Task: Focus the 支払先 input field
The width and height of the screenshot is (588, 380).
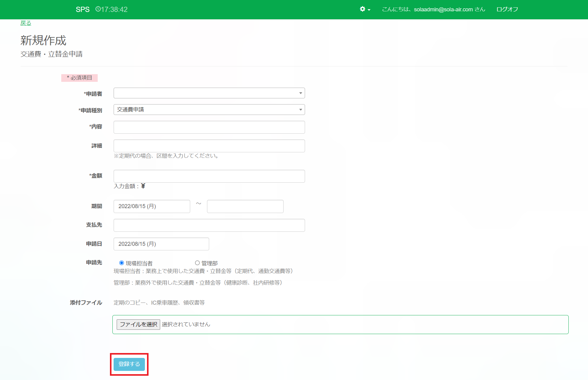Action: tap(209, 225)
